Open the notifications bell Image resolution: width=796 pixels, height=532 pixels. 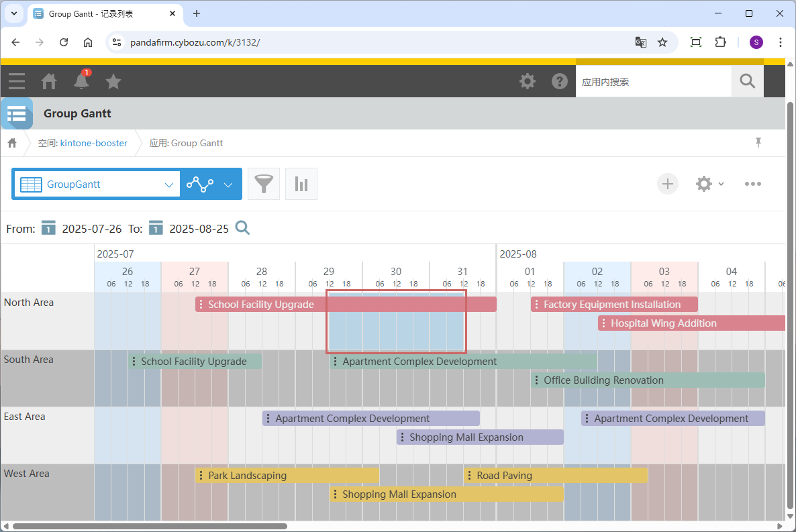81,81
